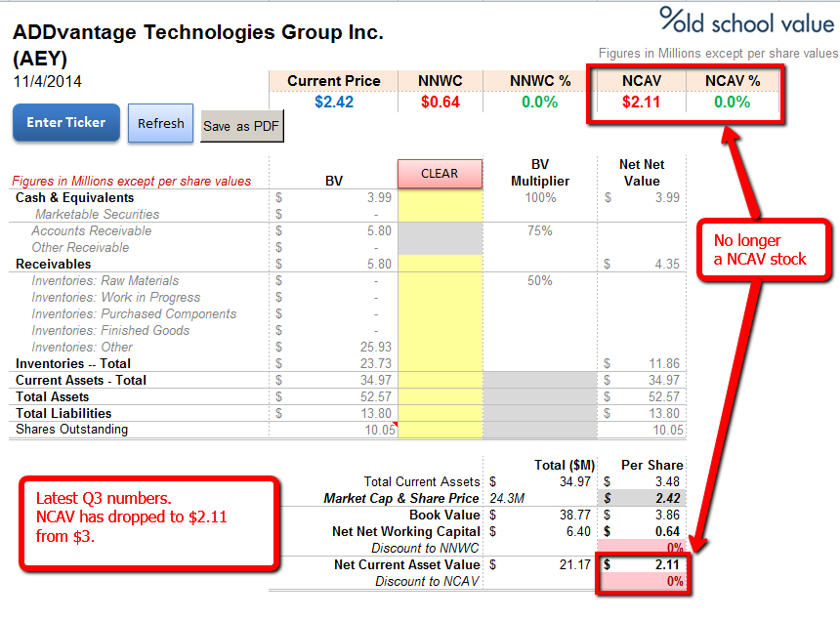Select the Inventories Other 25.93 cell
The height and width of the screenshot is (620, 840).
pyautogui.click(x=333, y=347)
